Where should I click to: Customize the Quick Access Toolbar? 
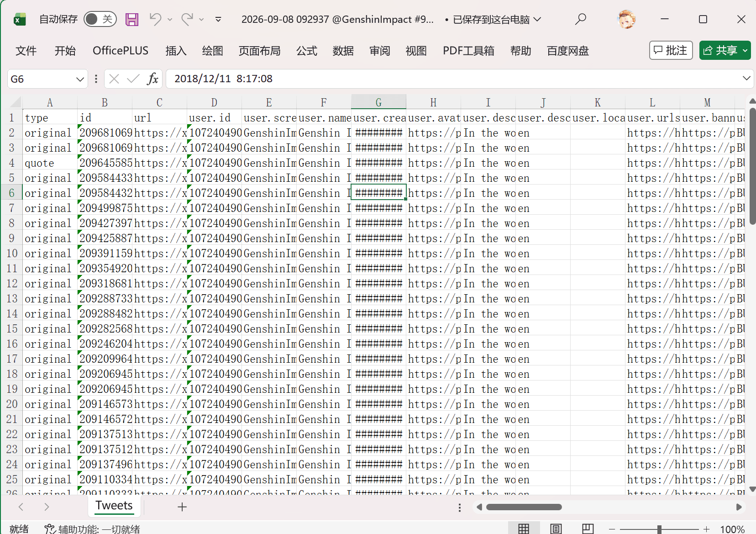point(218,20)
